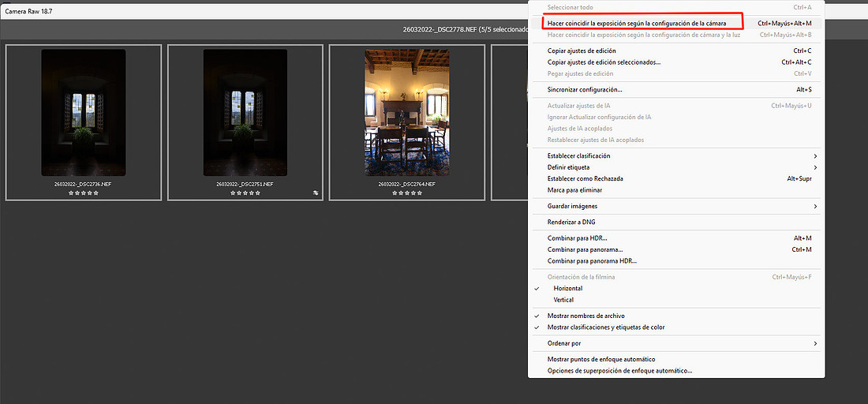The height and width of the screenshot is (404, 868).
Task: Click filename label 26032022-_DSC2751.NEF
Action: [x=245, y=184]
